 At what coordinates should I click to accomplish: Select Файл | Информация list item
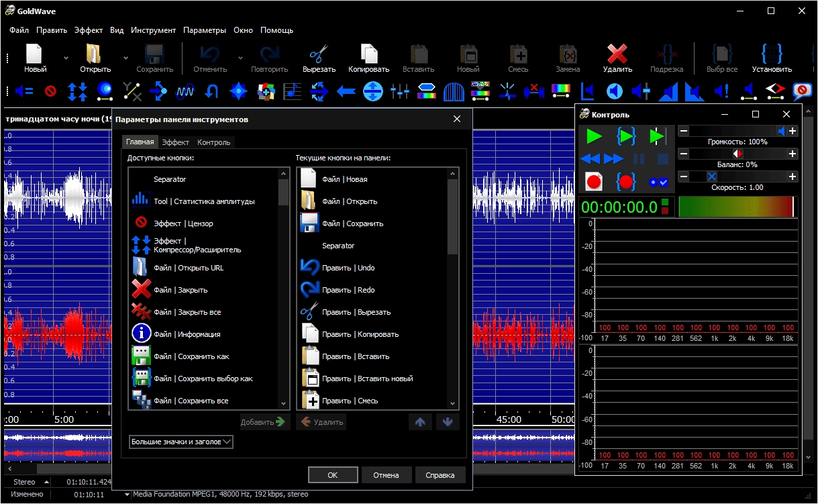(203, 334)
